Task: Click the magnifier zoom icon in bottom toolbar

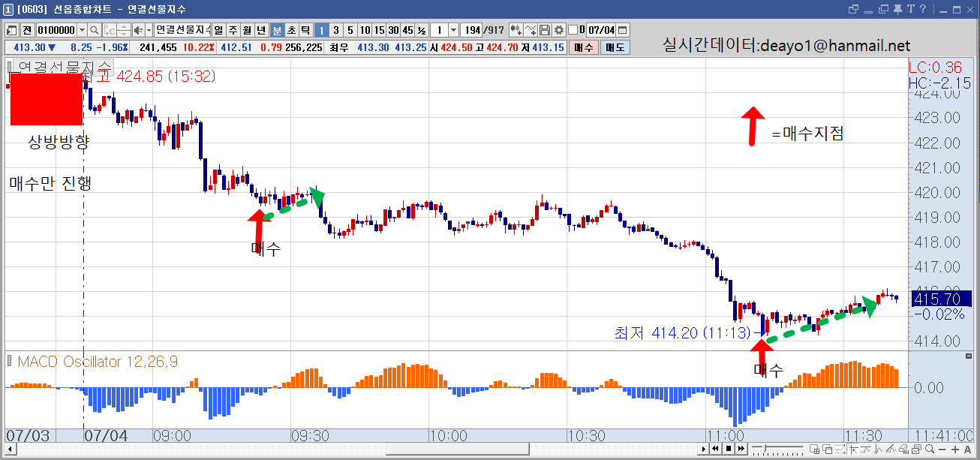Action: tap(930, 449)
